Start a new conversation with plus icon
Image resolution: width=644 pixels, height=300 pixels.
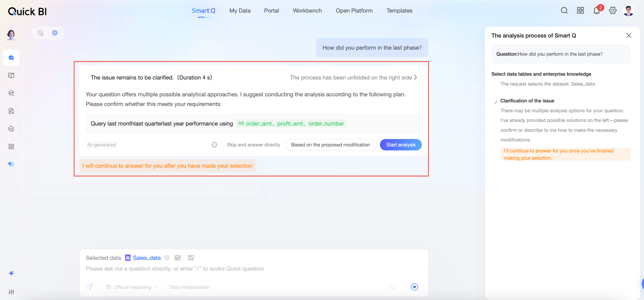(x=55, y=33)
